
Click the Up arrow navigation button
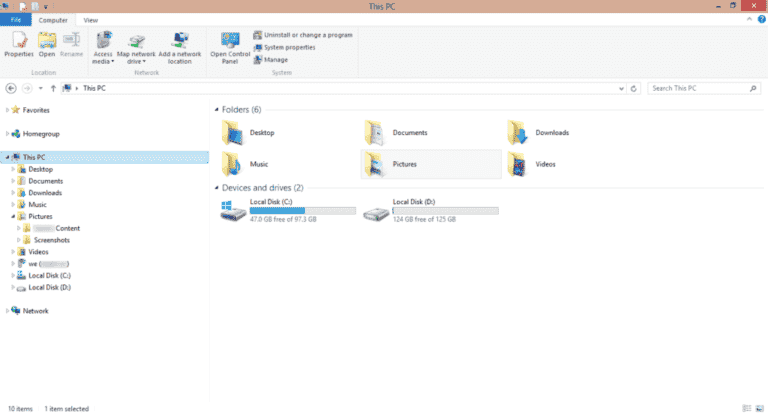click(52, 88)
